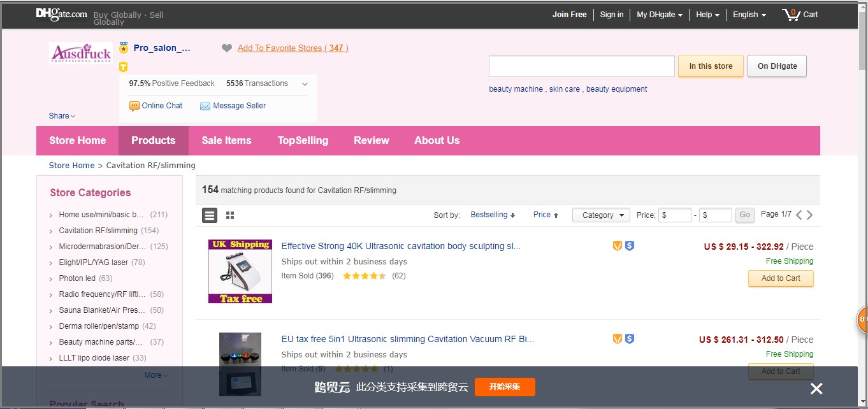Screen dimensions: 868x409
Task: Click orange shield icon on 40K Ultrasonic item
Action: (x=617, y=246)
